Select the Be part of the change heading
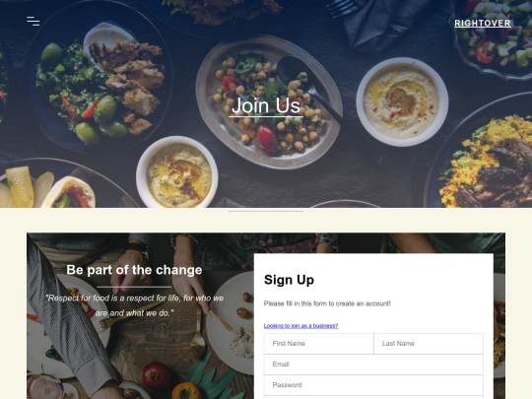Viewport: 532px width, 399px height. (134, 270)
